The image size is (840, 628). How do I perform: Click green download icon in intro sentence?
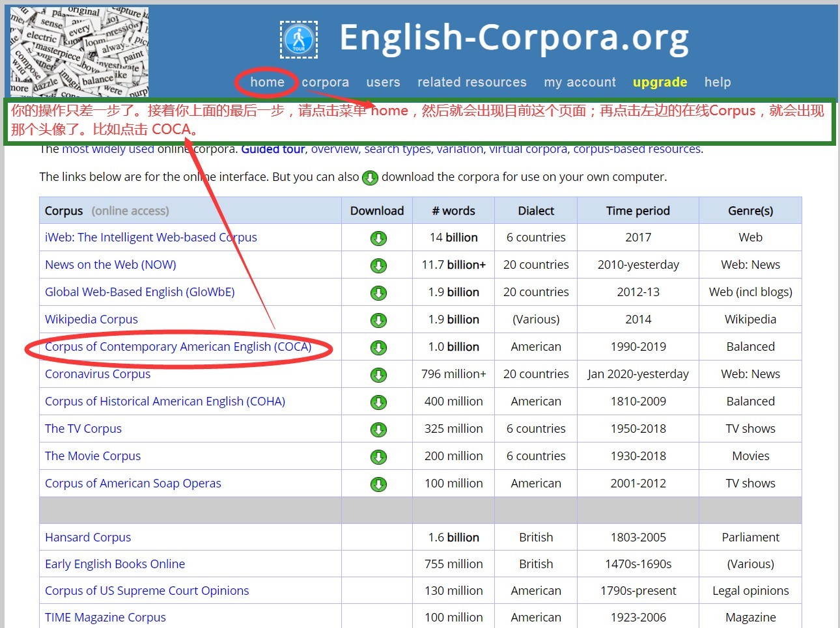click(x=370, y=178)
